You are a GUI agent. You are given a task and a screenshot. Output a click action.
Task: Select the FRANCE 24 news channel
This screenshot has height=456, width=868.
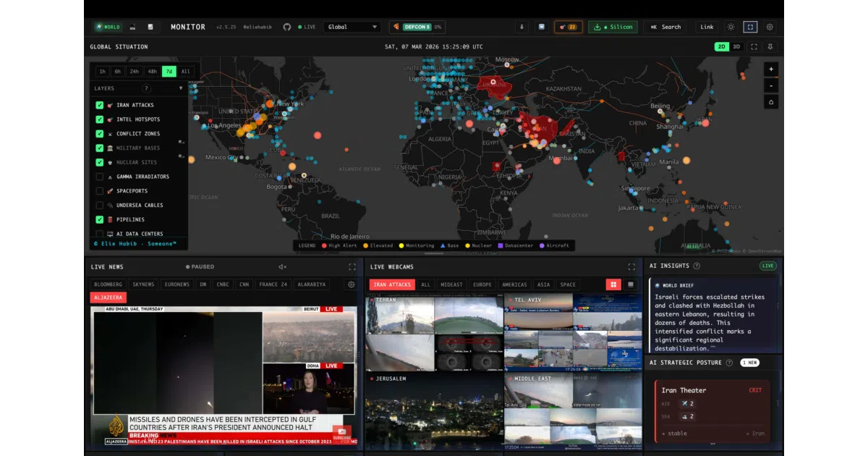coord(273,284)
